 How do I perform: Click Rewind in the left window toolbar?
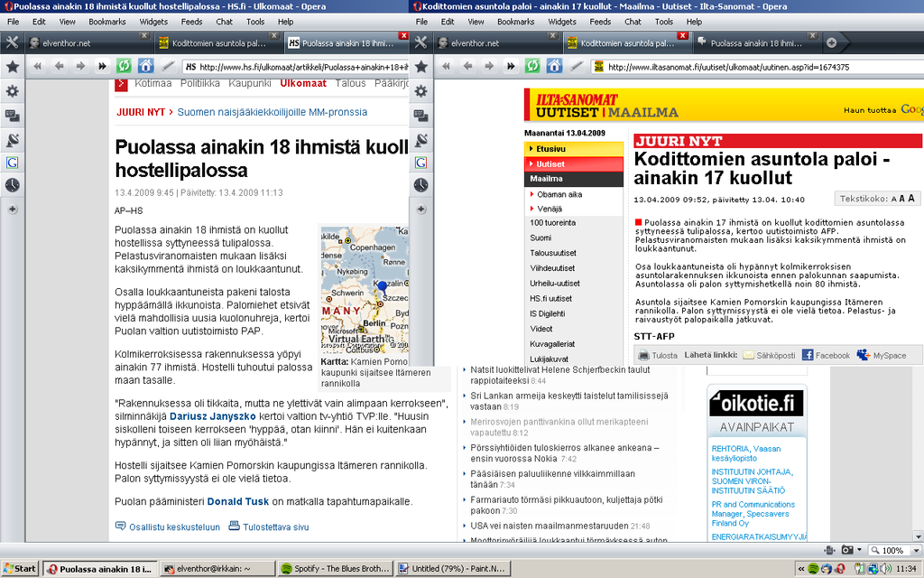click(38, 67)
